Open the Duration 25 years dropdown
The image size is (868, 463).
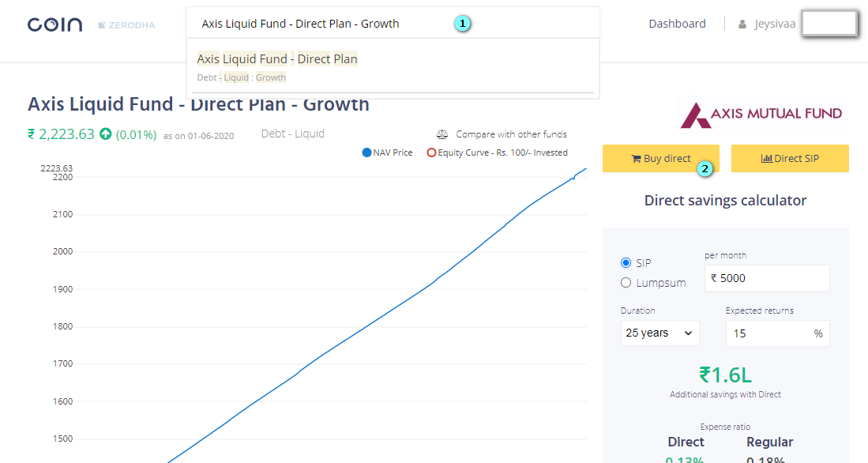[x=659, y=333]
